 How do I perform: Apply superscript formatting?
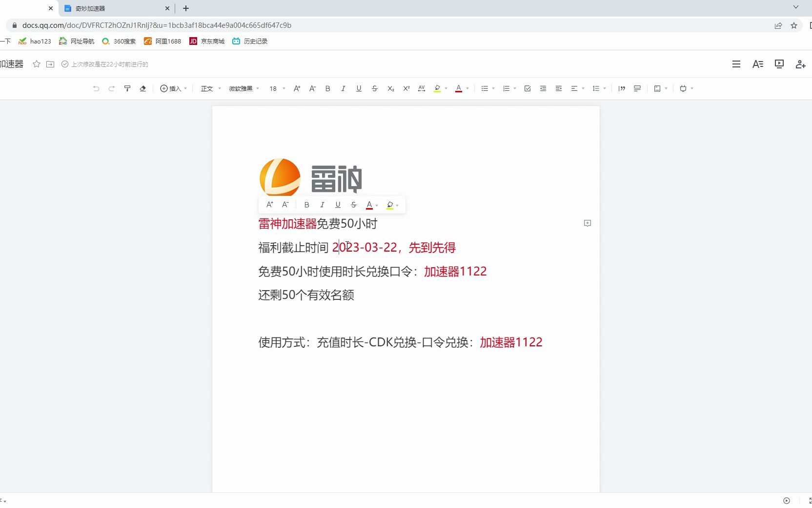(x=406, y=88)
